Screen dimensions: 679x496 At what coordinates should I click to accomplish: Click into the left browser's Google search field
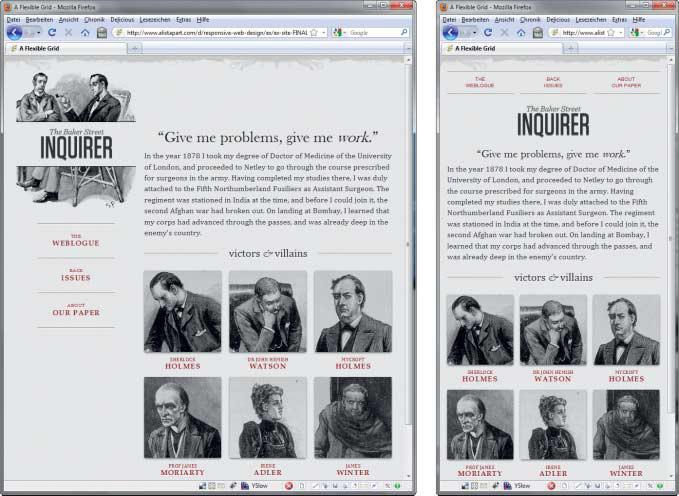click(371, 32)
